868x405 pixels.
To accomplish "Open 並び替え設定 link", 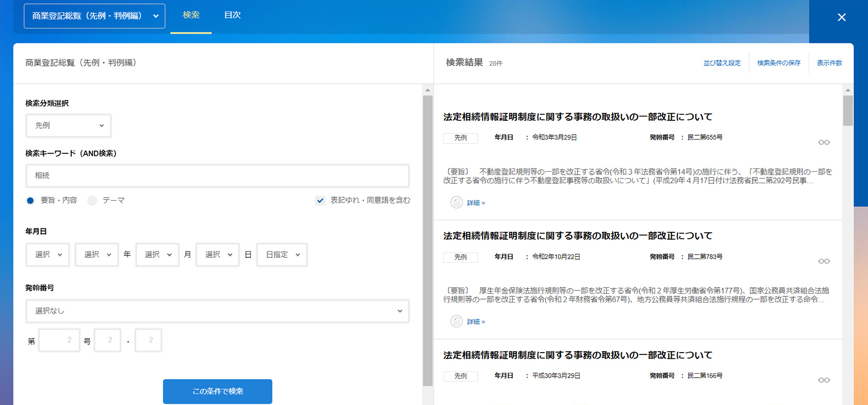I will pos(722,63).
